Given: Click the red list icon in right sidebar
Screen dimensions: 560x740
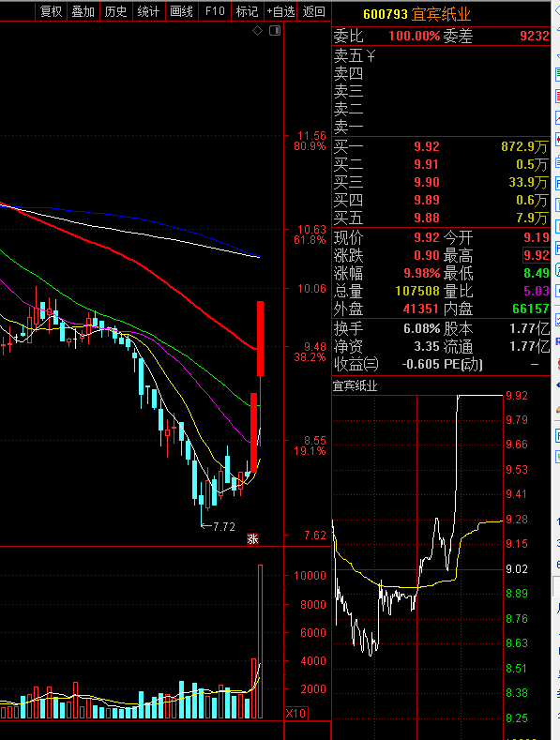Looking at the screenshot, I should 557,96.
